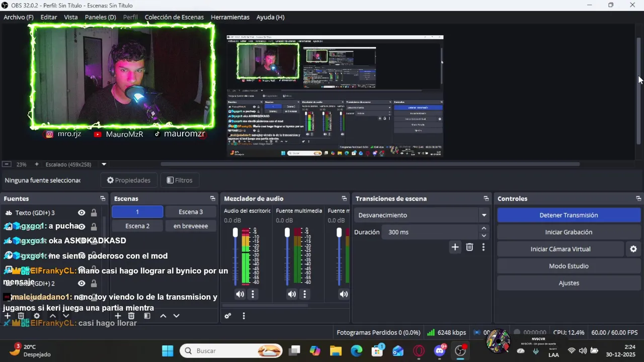Undock the Mezclador de audio panel

(344, 199)
